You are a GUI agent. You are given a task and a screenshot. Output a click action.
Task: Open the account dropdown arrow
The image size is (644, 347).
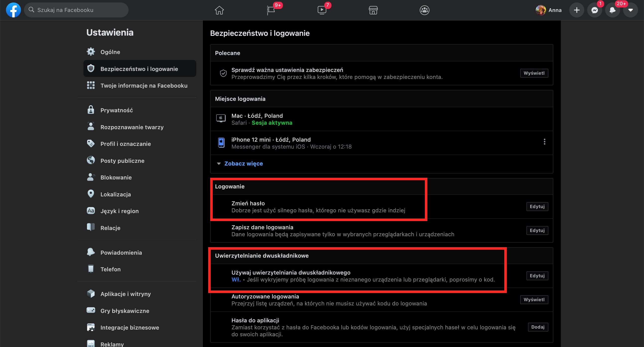pyautogui.click(x=630, y=10)
